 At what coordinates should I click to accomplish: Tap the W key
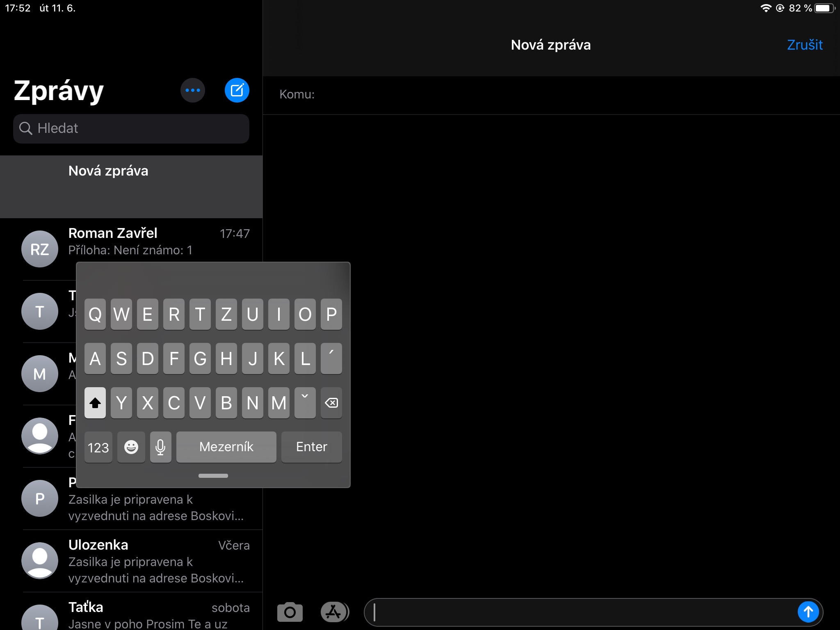click(121, 314)
